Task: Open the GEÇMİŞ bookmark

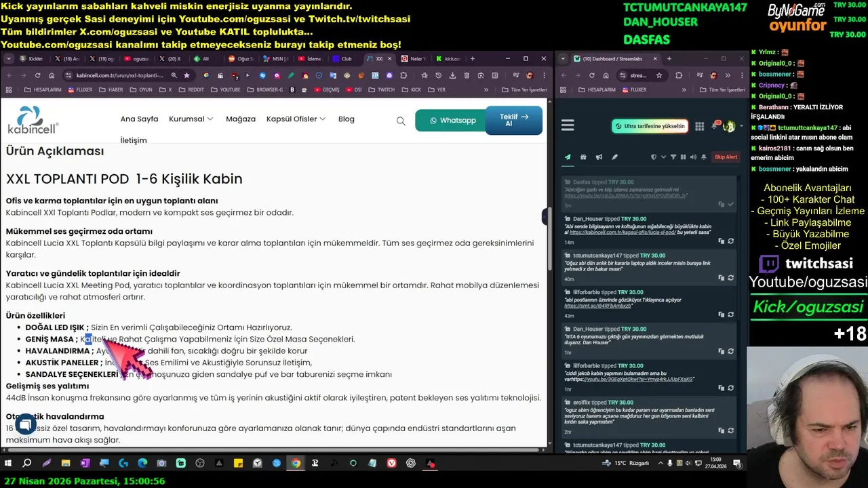Action: tap(325, 89)
